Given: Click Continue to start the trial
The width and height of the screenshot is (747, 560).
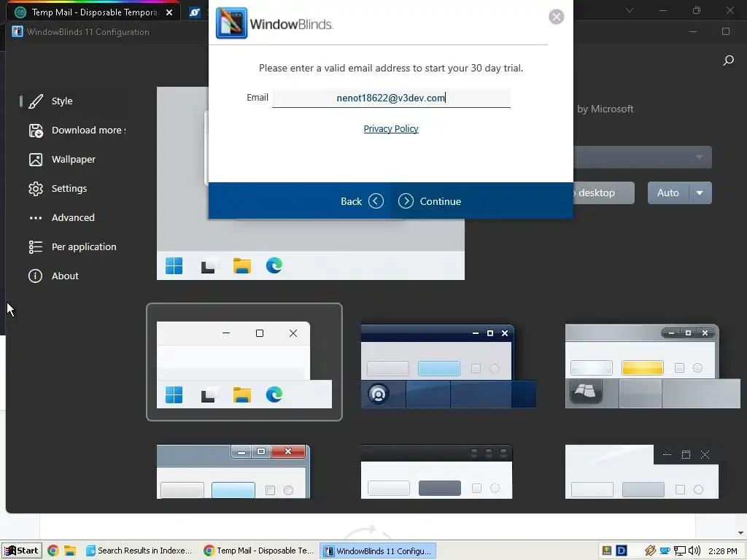Looking at the screenshot, I should pyautogui.click(x=430, y=201).
